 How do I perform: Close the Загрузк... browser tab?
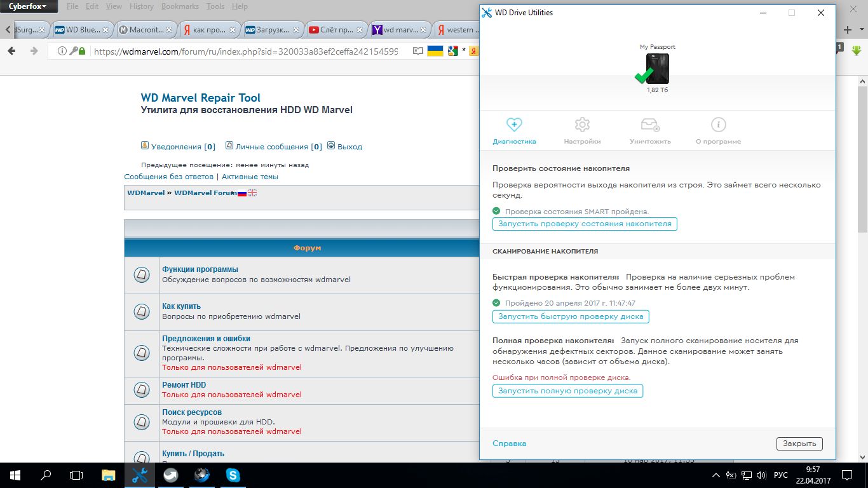point(296,30)
